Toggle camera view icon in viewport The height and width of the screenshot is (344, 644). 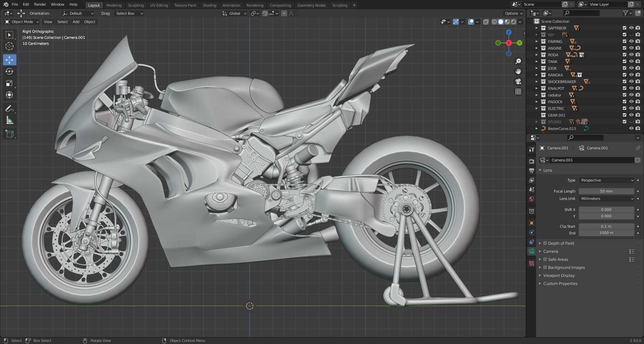coord(518,81)
